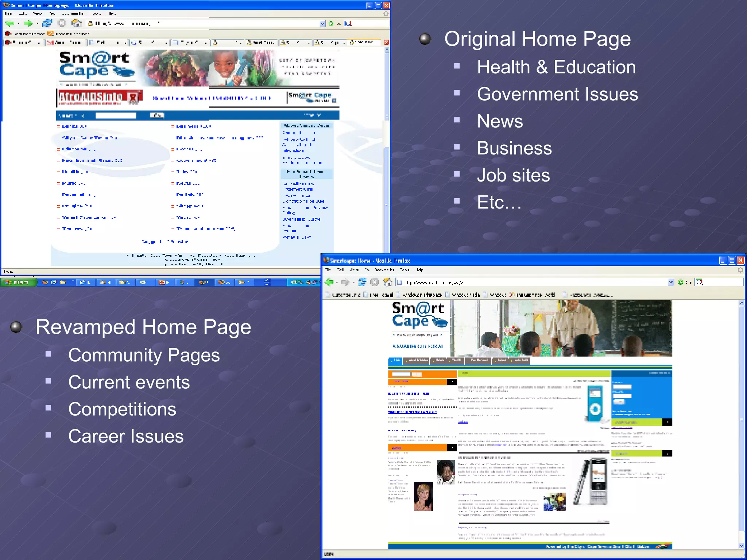The height and width of the screenshot is (560, 747).
Task: Open URL history dropdown in bottom browser
Action: pos(671,282)
